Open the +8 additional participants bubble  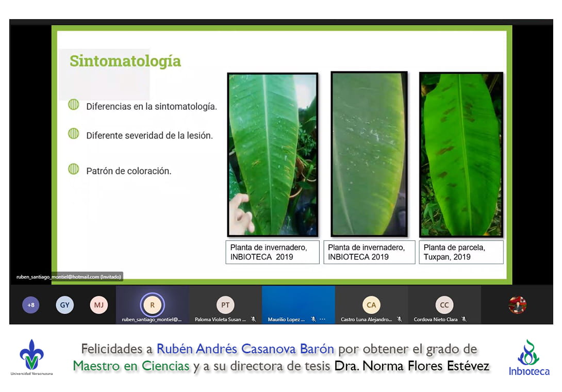tap(31, 305)
